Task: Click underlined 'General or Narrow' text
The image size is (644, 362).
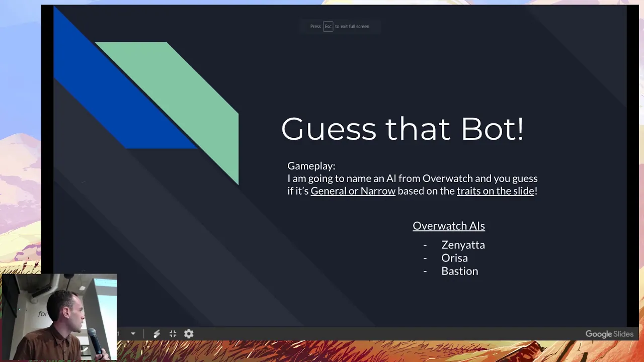Action: pyautogui.click(x=353, y=191)
